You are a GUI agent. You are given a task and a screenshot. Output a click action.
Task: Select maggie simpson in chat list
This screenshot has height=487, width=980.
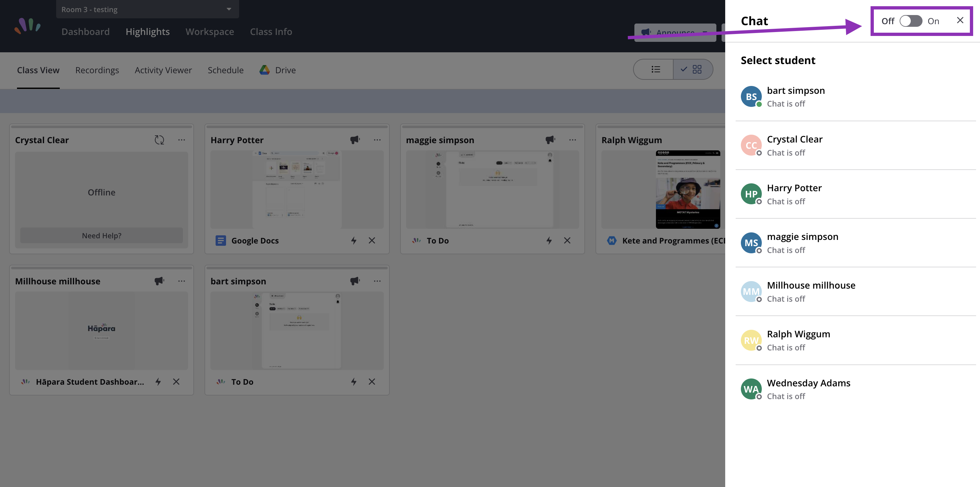856,243
